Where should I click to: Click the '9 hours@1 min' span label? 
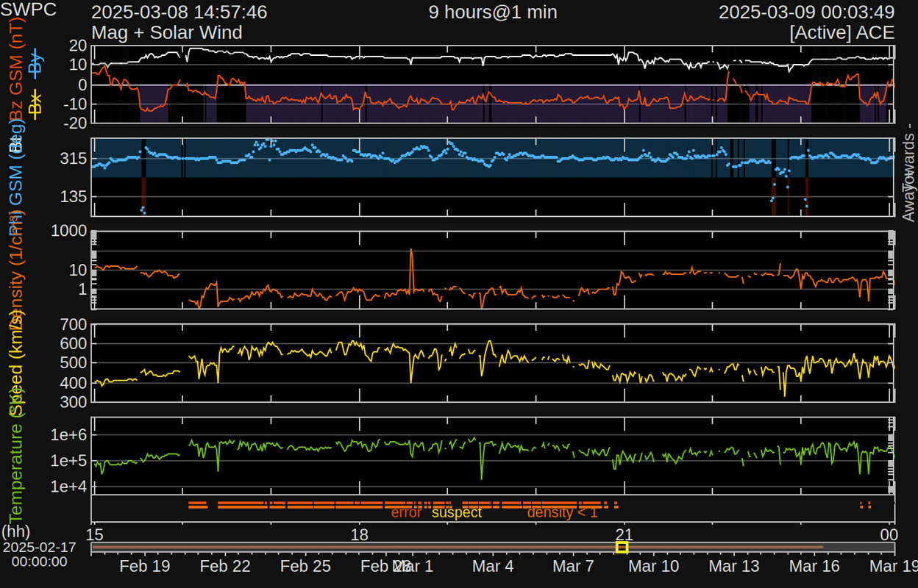[x=493, y=12]
